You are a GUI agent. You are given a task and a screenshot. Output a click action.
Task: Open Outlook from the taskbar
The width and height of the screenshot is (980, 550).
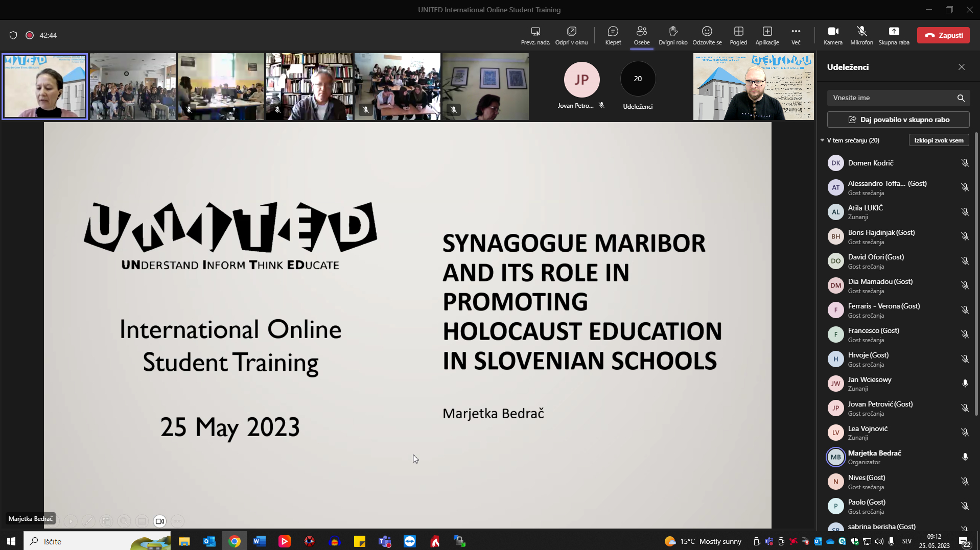coord(209,541)
